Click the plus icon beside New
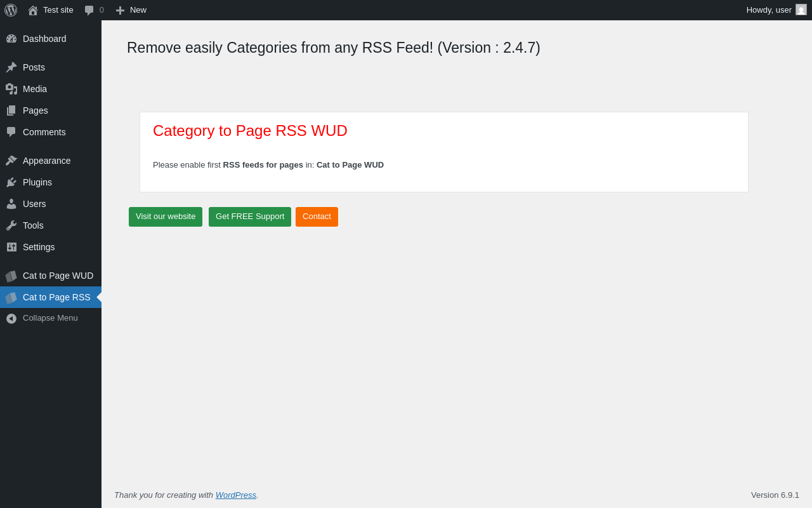The height and width of the screenshot is (508, 812). click(x=120, y=10)
